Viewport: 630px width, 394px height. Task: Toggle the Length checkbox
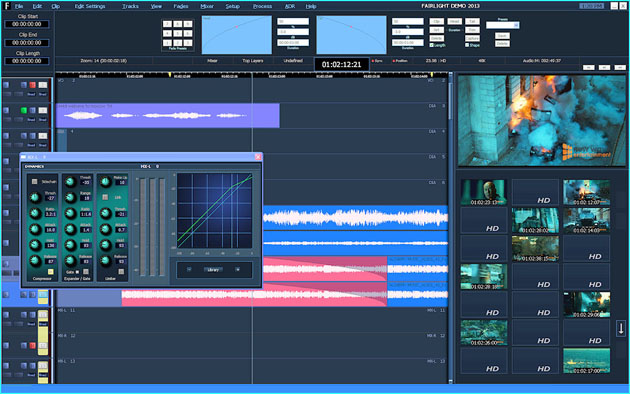click(432, 45)
